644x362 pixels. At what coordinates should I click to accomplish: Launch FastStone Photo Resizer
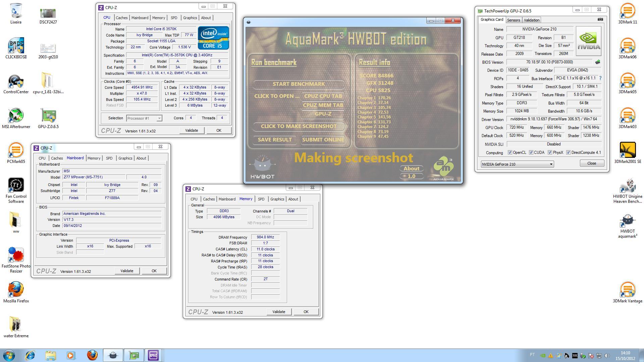pyautogui.click(x=16, y=260)
